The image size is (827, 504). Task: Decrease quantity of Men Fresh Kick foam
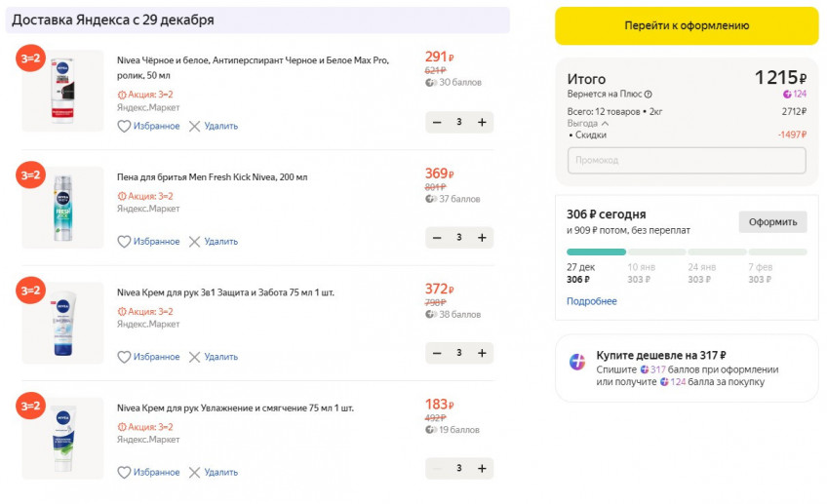tap(437, 238)
